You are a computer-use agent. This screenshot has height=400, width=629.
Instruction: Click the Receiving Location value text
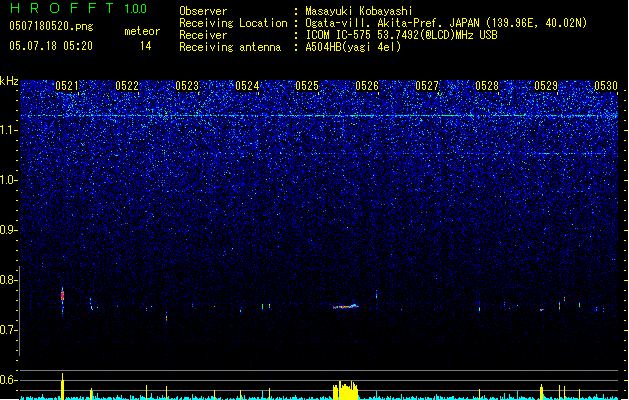pos(446,23)
